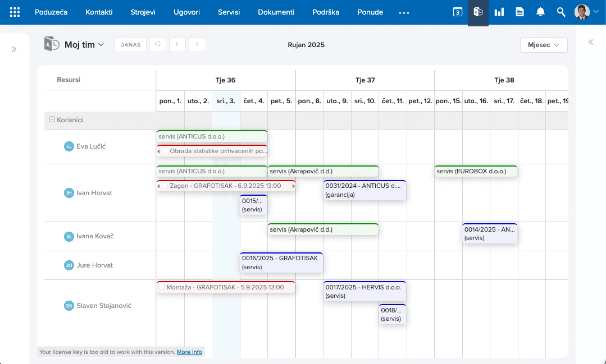Open the search magnifier icon
The image size is (606, 364).
tap(561, 12)
